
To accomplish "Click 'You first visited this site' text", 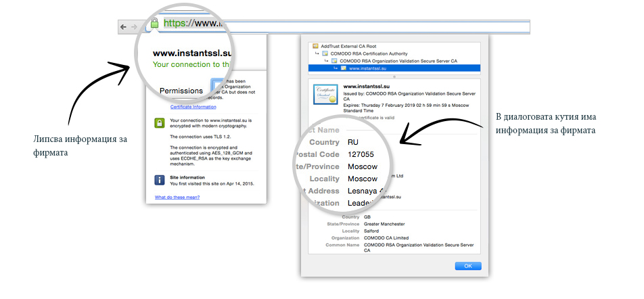I will point(212,183).
